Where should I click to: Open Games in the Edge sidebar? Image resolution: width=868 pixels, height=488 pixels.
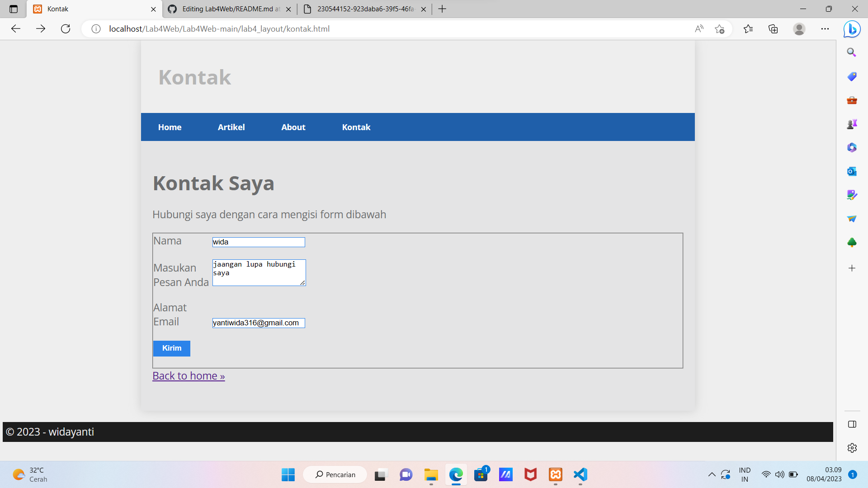click(852, 124)
